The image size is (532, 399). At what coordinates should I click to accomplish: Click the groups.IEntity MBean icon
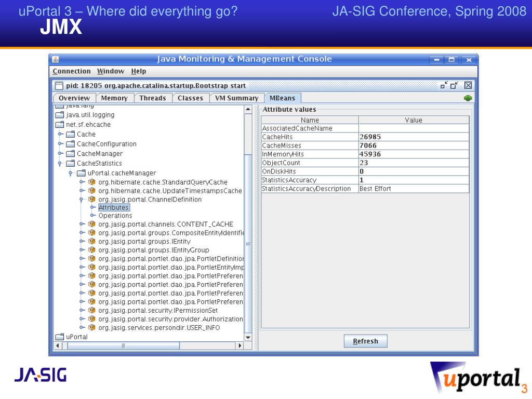pyautogui.click(x=91, y=241)
